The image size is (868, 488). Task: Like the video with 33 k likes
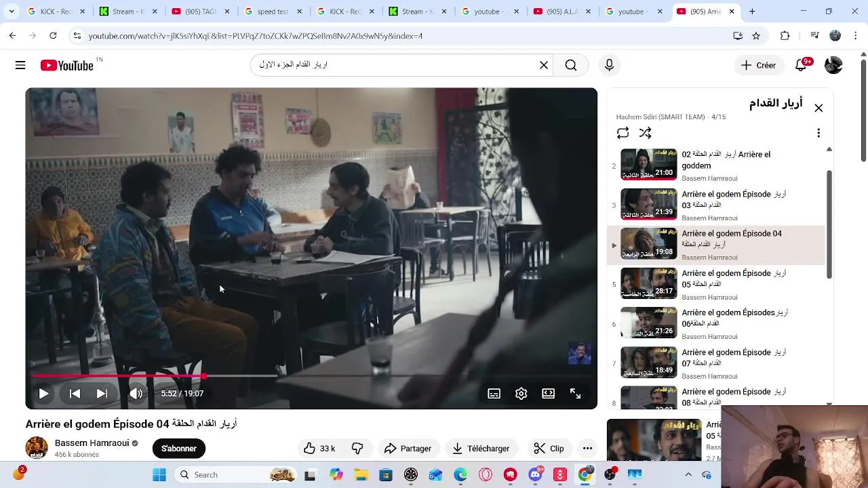tap(319, 449)
